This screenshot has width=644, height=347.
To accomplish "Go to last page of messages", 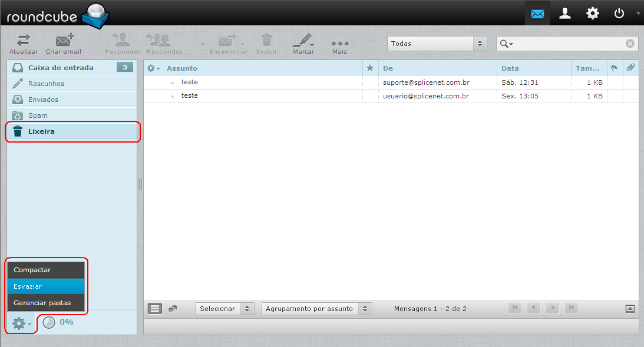I will point(572,308).
